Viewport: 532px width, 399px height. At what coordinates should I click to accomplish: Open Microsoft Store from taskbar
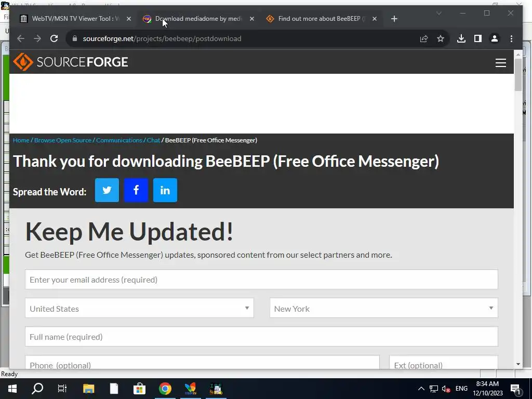click(139, 389)
